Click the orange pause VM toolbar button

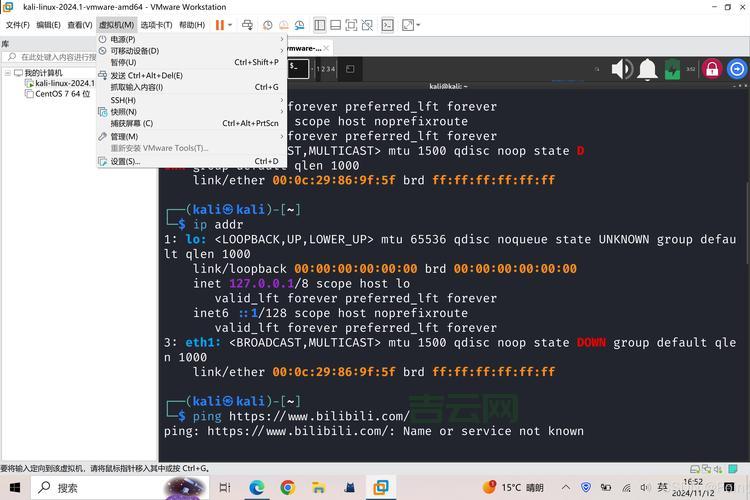pos(219,24)
